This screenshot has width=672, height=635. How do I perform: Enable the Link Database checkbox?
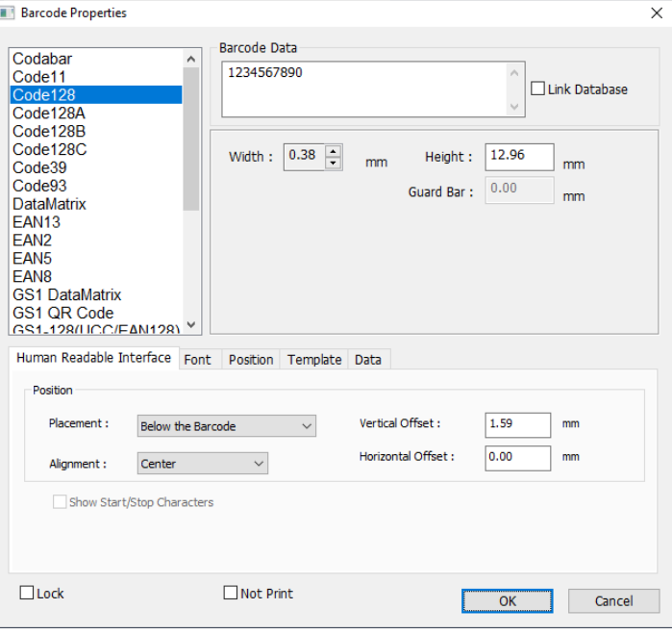click(538, 89)
